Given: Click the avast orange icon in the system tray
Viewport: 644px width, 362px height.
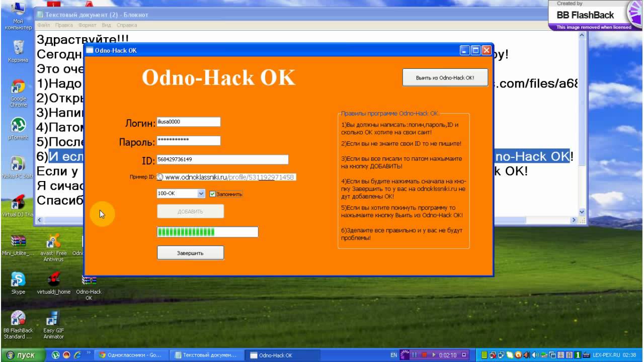Looking at the screenshot, I should (x=519, y=355).
